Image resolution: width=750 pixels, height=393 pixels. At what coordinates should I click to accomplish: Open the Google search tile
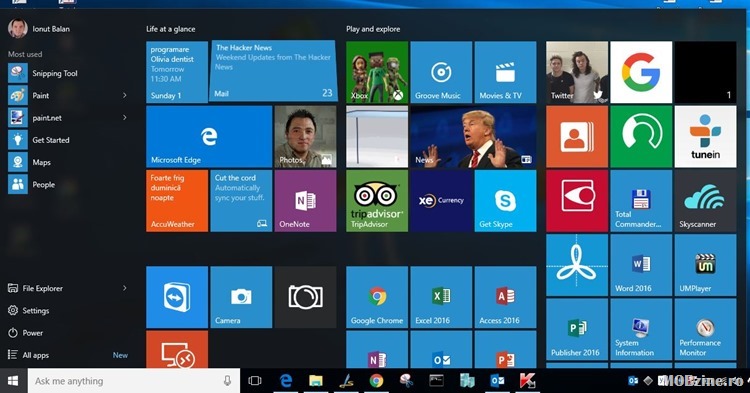pos(641,72)
